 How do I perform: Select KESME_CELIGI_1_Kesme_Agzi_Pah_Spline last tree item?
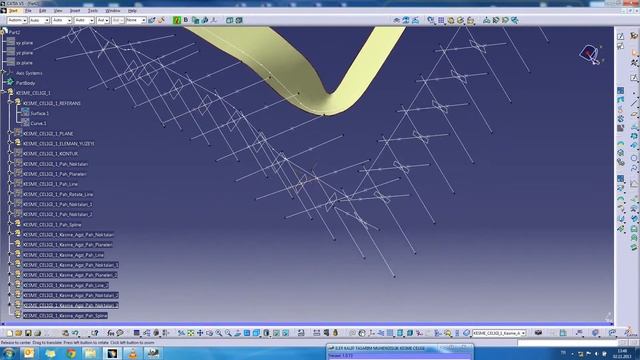click(x=65, y=316)
